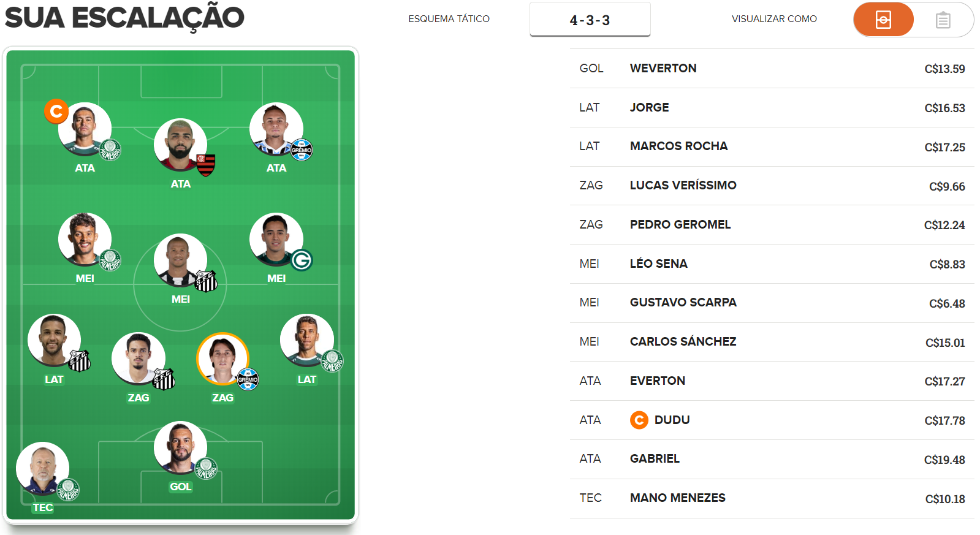Click Palmeiras crest on the goalkeeper

[x=206, y=469]
